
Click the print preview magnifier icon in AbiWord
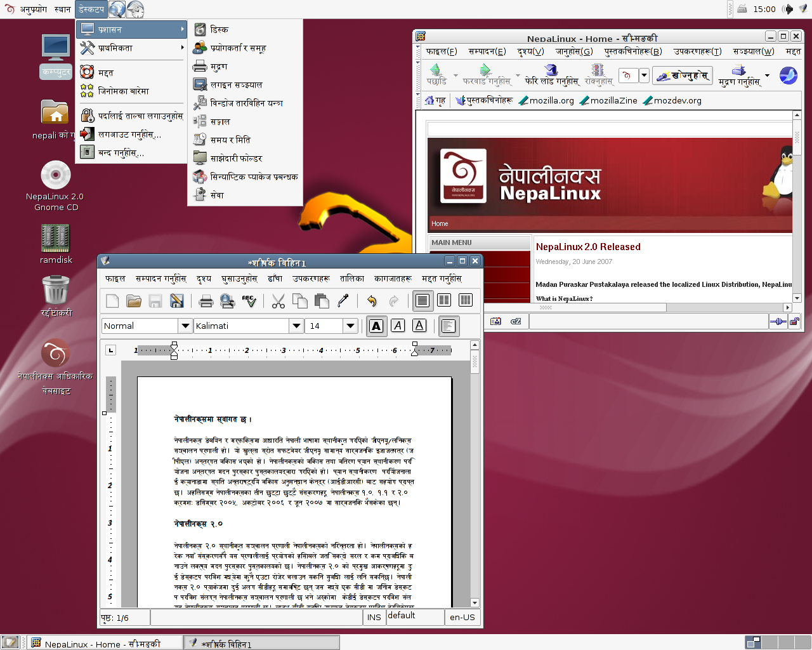(x=227, y=301)
